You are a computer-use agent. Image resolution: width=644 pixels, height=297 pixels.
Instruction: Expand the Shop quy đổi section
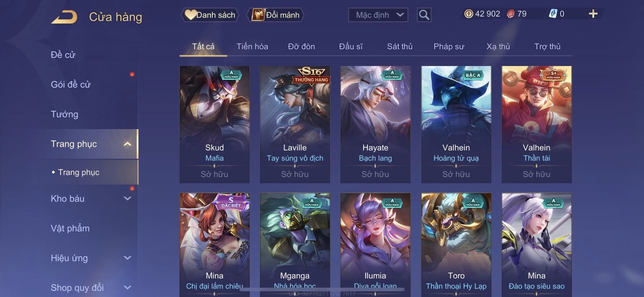point(127,288)
